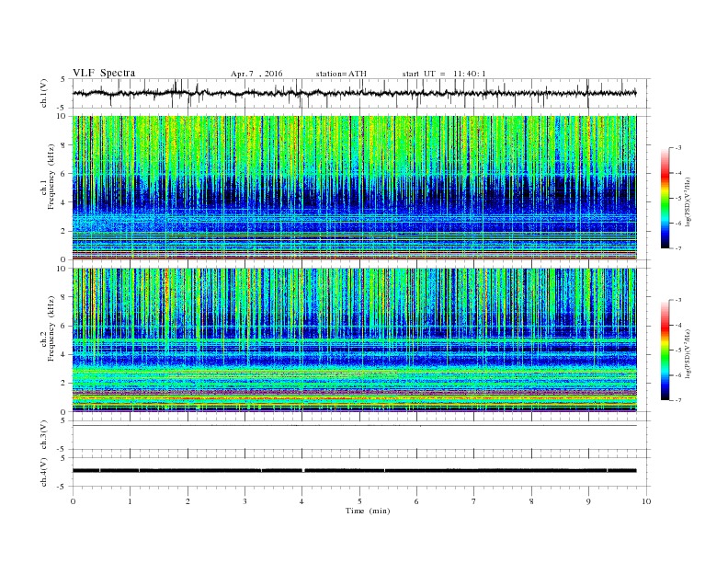Viewport: 728px width, 563px height.
Task: Select the 'start UT = 11:40: 1' text
Action: pyautogui.click(x=444, y=74)
